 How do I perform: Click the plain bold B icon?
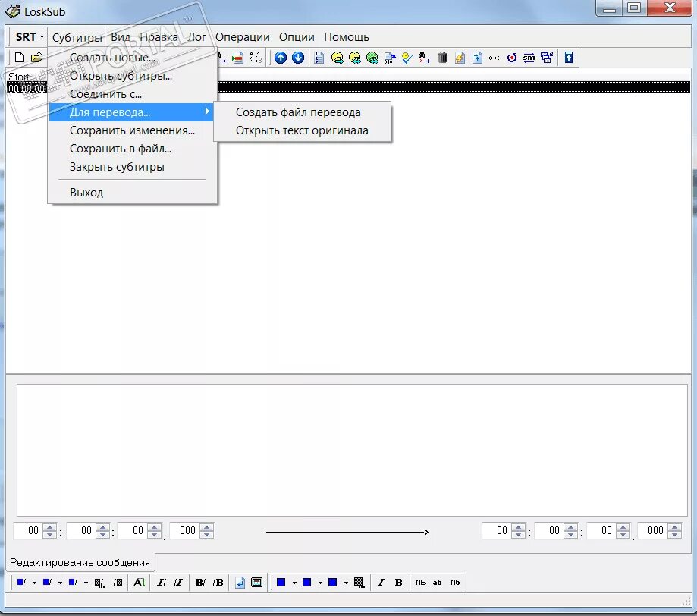pyautogui.click(x=399, y=582)
